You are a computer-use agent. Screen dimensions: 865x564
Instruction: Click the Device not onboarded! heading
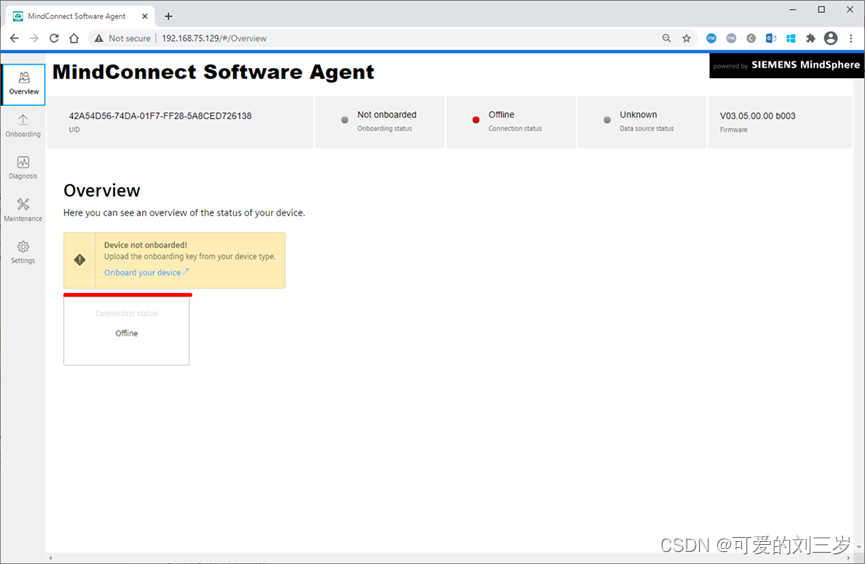point(146,245)
